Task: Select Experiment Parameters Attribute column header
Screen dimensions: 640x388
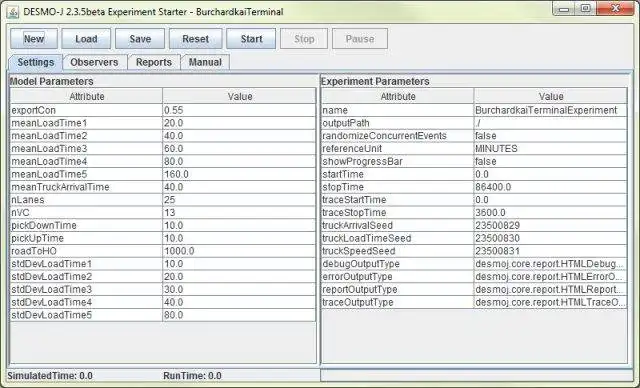Action: [x=398, y=96]
